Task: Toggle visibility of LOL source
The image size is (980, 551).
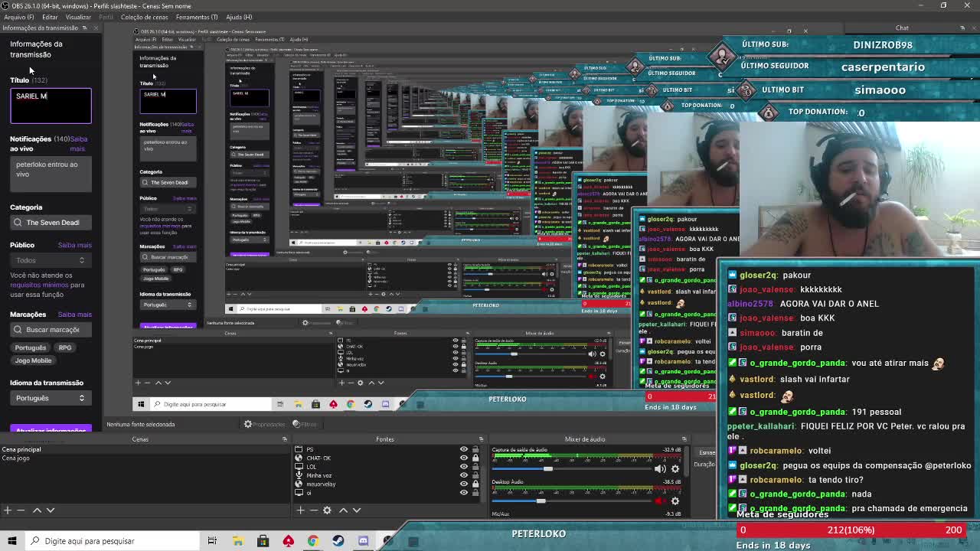Action: point(463,466)
